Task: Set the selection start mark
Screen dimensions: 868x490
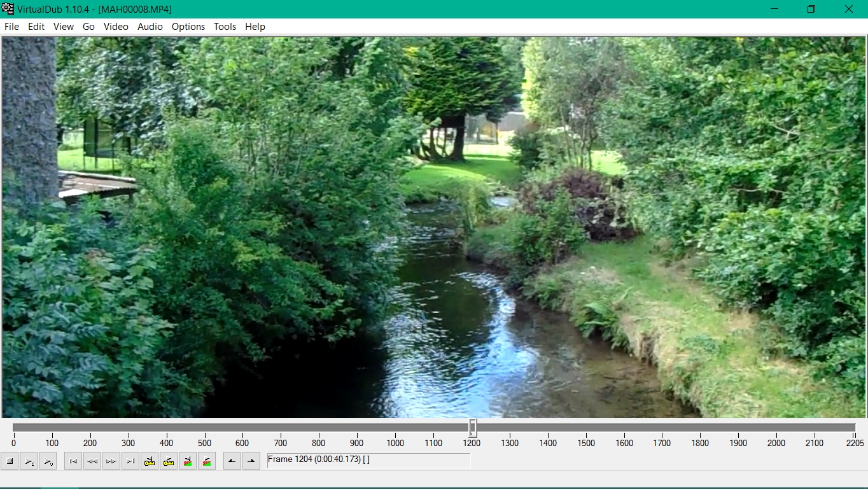Action: tap(232, 461)
